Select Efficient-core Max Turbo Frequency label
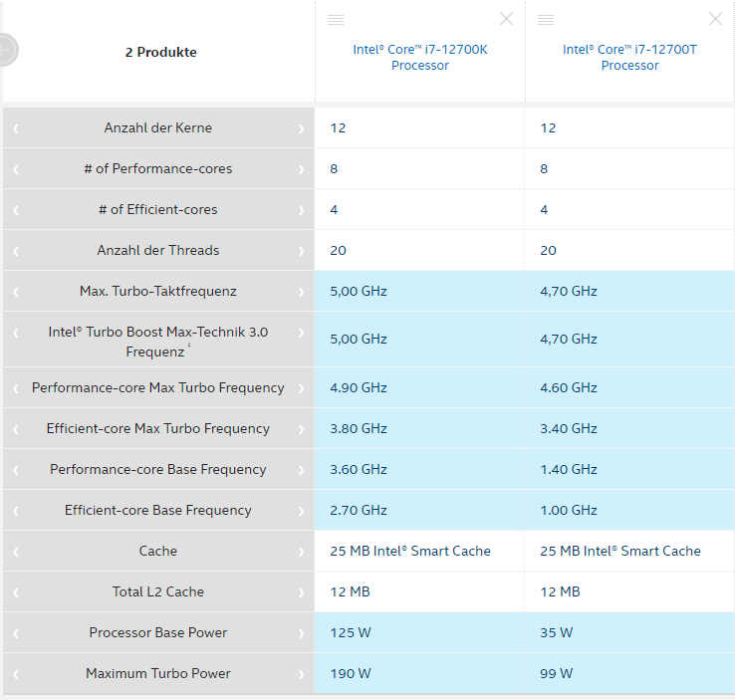Screen dimensions: 735x700 tap(158, 428)
